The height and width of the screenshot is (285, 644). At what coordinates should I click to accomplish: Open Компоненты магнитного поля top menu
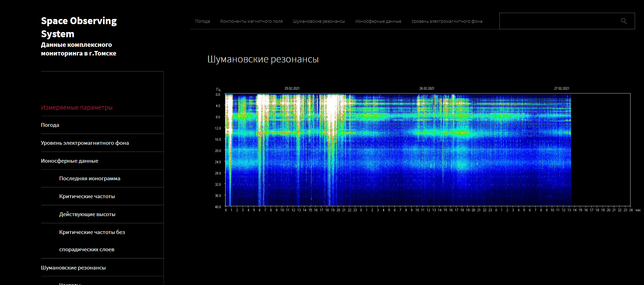click(x=251, y=21)
